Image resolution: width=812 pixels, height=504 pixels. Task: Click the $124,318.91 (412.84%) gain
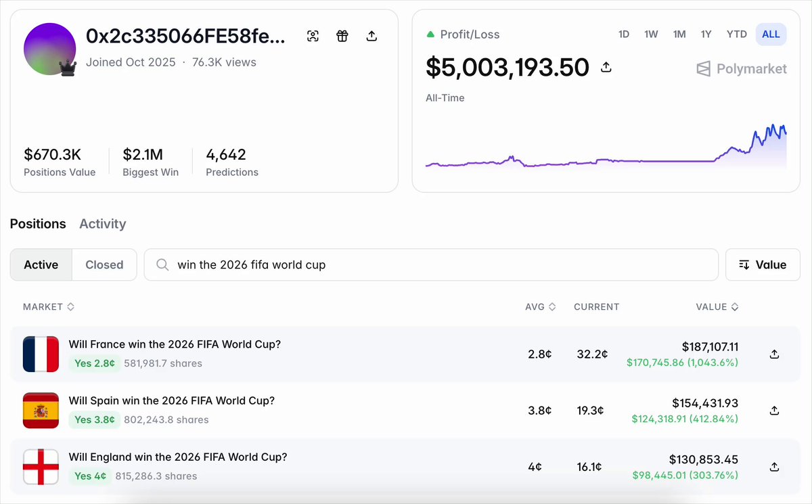685,419
